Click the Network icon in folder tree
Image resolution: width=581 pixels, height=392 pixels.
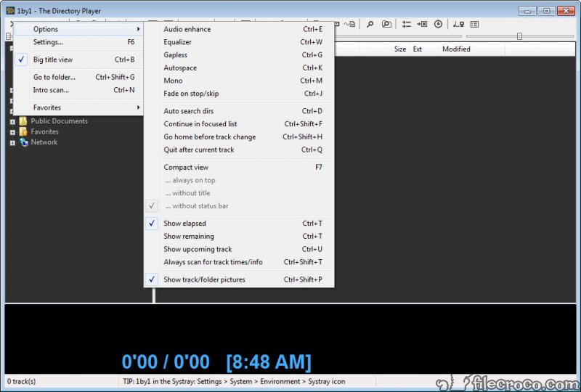pos(24,142)
